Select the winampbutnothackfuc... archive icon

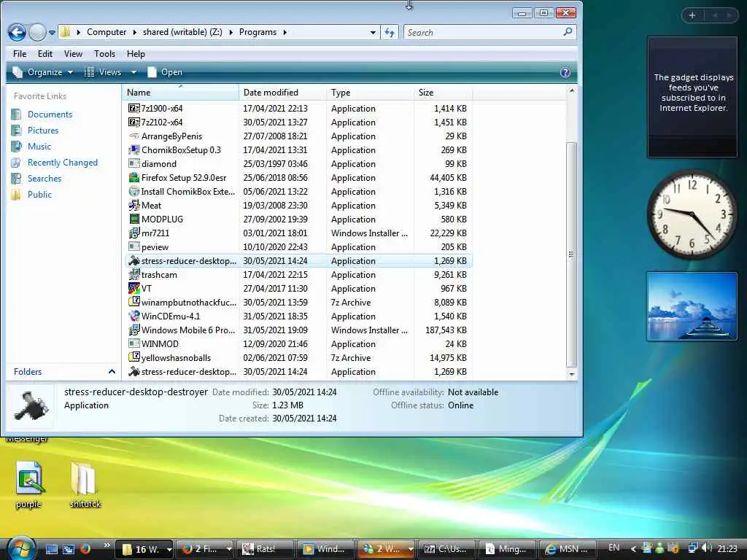pyautogui.click(x=134, y=302)
